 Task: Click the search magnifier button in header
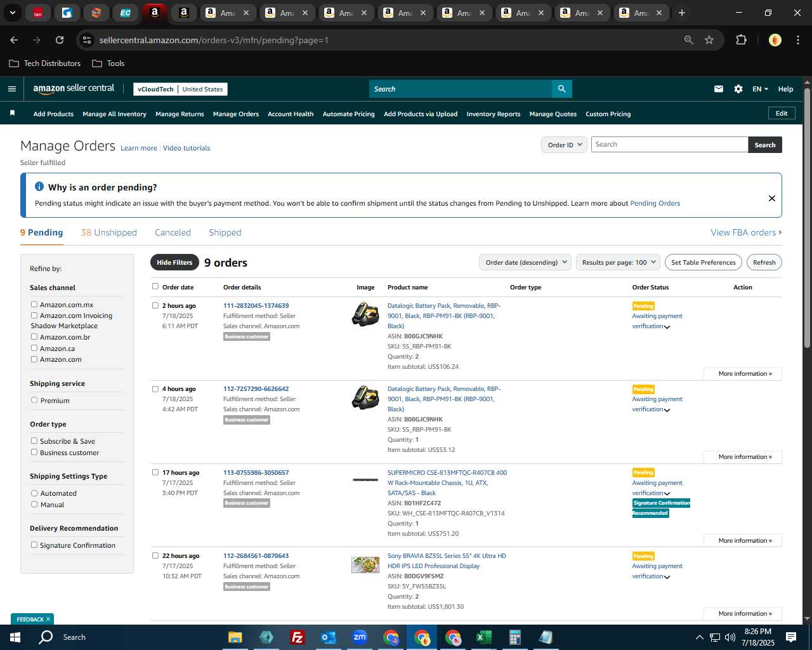click(562, 89)
